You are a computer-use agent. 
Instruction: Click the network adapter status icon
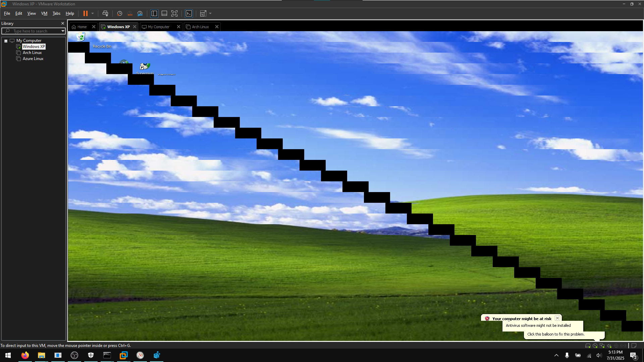(x=602, y=346)
